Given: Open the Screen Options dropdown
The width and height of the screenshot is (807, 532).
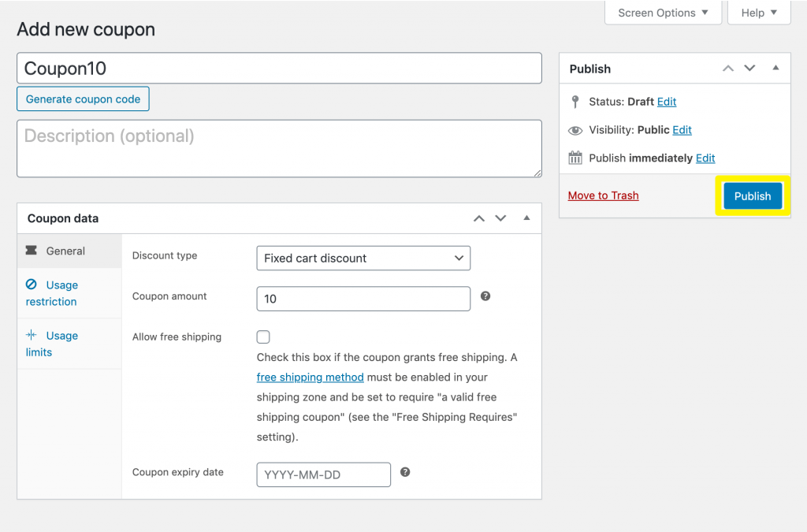Looking at the screenshot, I should click(x=663, y=13).
